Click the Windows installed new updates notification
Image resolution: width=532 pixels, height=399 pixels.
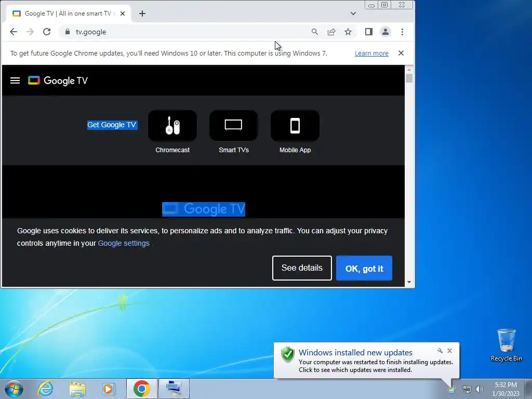(366, 361)
